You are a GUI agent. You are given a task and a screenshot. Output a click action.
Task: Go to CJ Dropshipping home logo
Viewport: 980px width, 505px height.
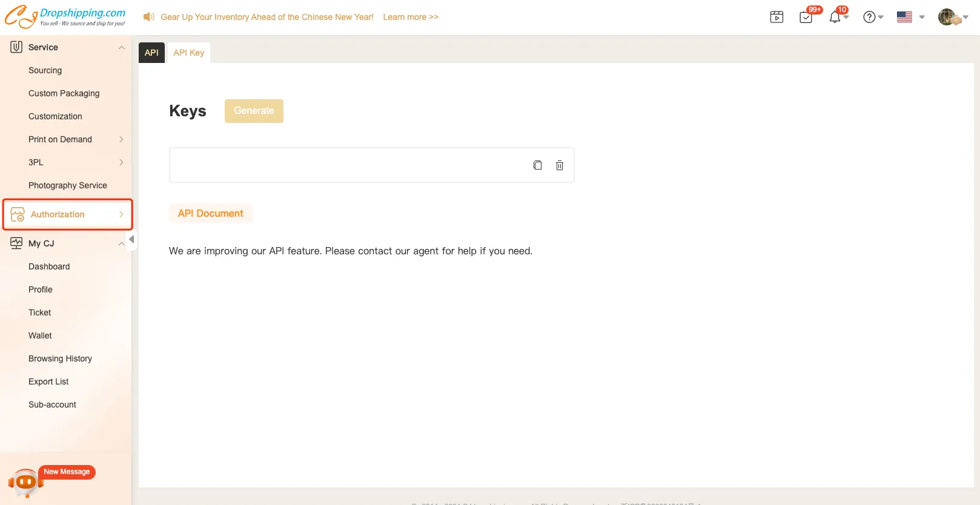[x=65, y=17]
